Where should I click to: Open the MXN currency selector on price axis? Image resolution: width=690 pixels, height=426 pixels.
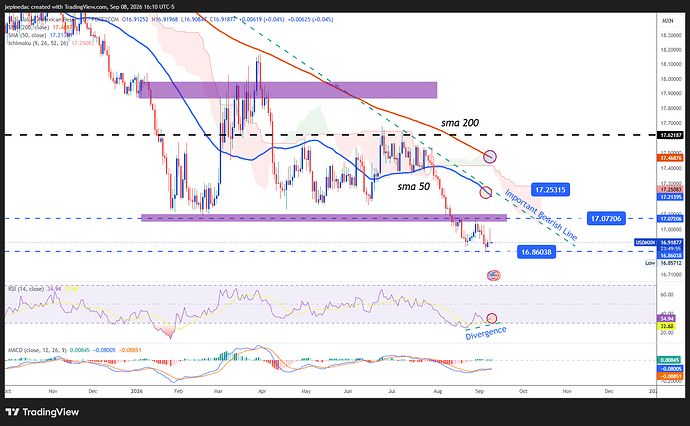tap(668, 21)
